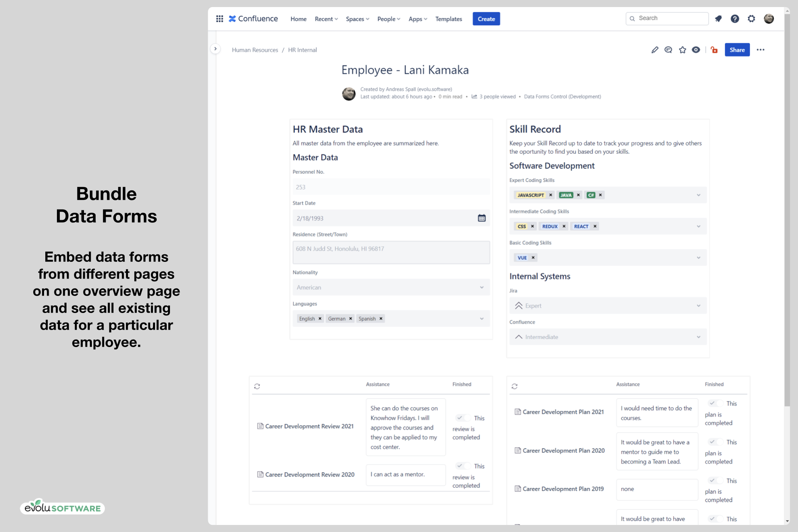Expand the Nationality dropdown

(x=481, y=287)
